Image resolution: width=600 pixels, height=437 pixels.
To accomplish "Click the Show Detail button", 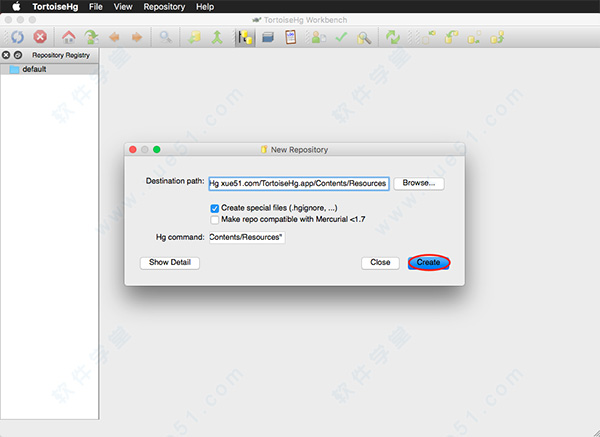I will pos(170,263).
